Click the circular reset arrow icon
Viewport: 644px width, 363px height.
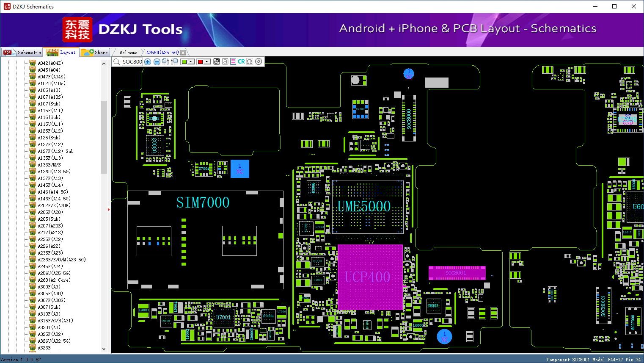(x=259, y=61)
